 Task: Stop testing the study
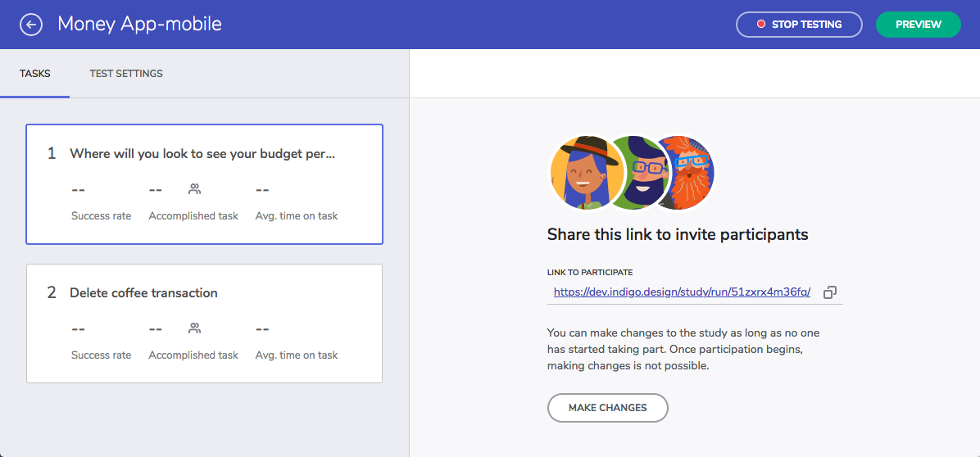tap(800, 25)
